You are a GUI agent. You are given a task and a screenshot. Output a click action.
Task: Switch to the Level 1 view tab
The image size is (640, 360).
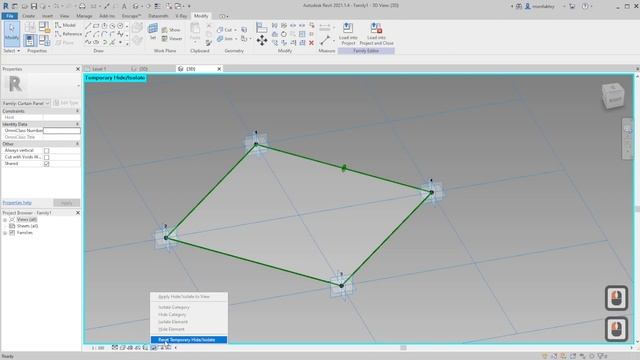[x=99, y=69]
